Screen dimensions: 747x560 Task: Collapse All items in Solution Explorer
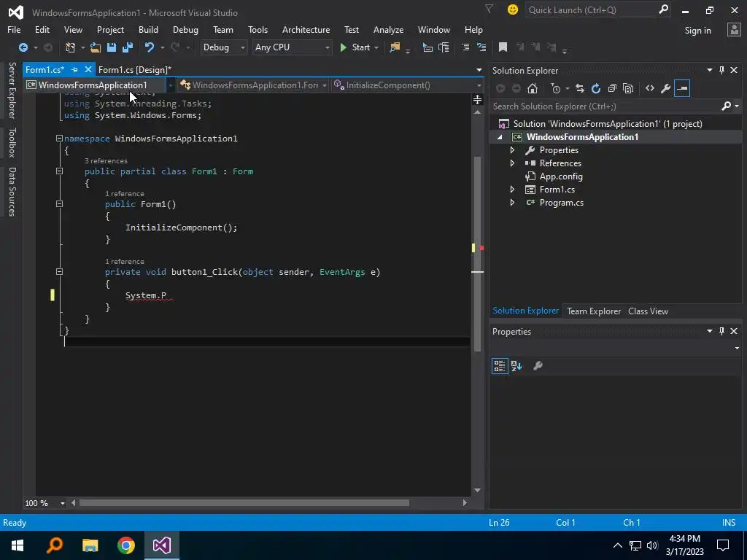pos(612,88)
